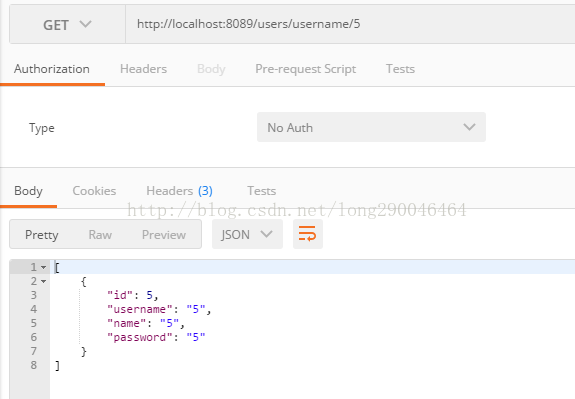Image resolution: width=575 pixels, height=399 pixels.
Task: Collapse the array at line 1
Action: tap(43, 267)
